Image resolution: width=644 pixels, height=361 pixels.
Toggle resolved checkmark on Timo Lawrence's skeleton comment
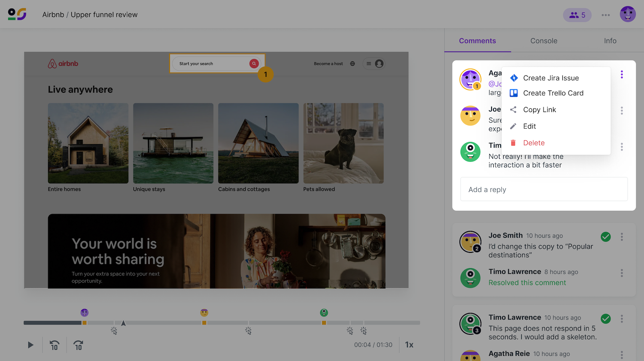pos(605,319)
